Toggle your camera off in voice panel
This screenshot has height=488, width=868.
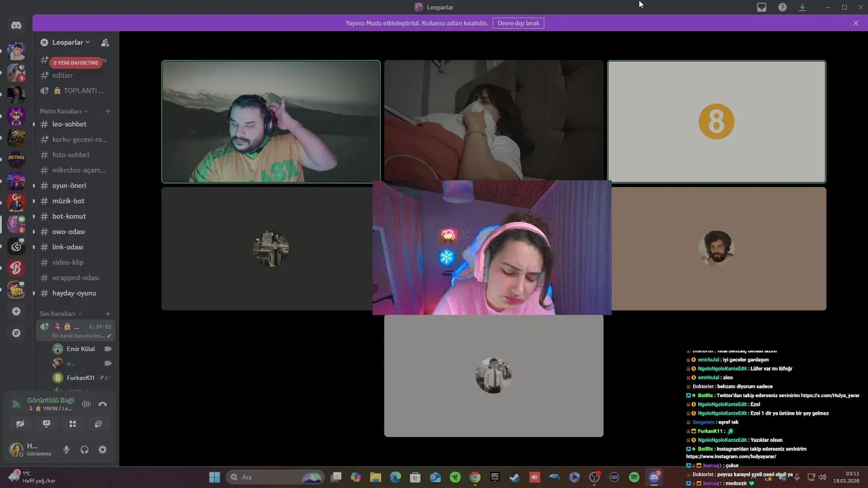(20, 424)
